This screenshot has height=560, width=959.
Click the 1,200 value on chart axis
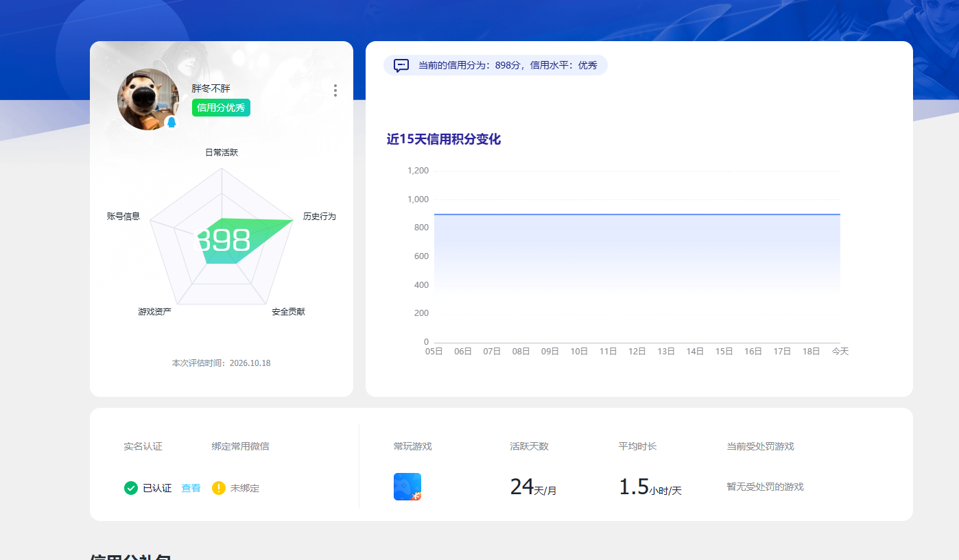tap(418, 171)
